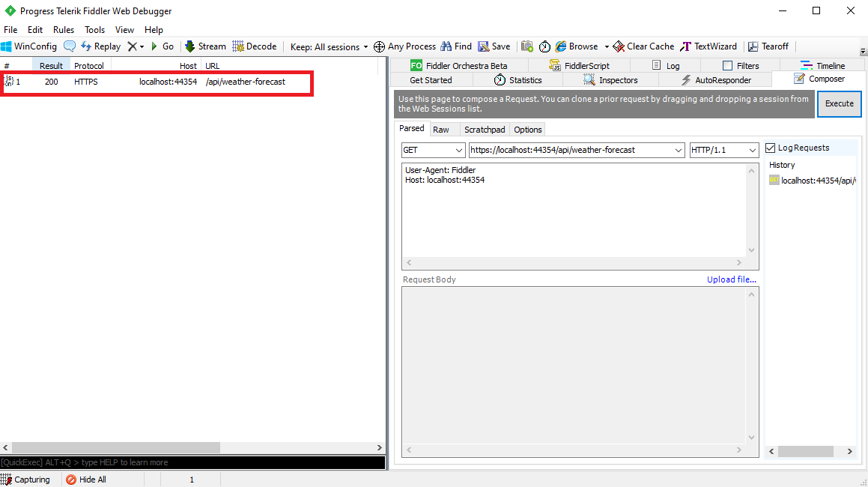This screenshot has width=868, height=487.
Task: Expand the Remove dropdown arrow next to X
Action: click(142, 47)
